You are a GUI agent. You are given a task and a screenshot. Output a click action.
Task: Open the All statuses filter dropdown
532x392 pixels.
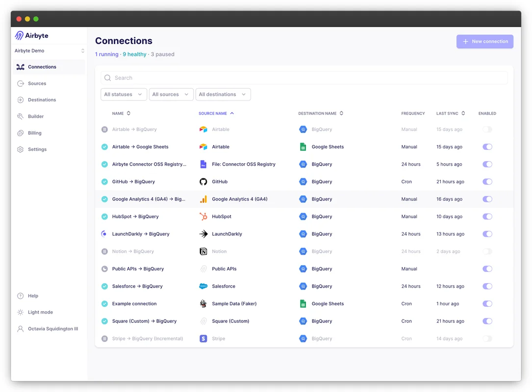click(x=124, y=94)
